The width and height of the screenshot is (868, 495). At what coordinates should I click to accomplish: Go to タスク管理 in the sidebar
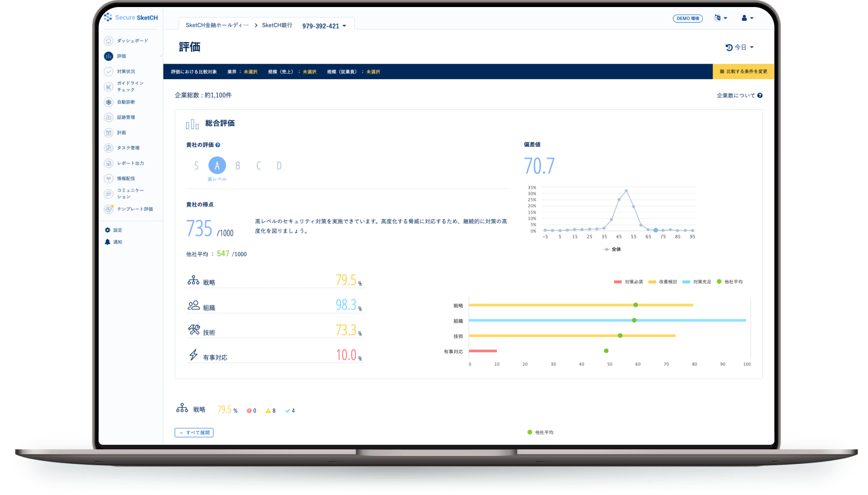[122, 148]
